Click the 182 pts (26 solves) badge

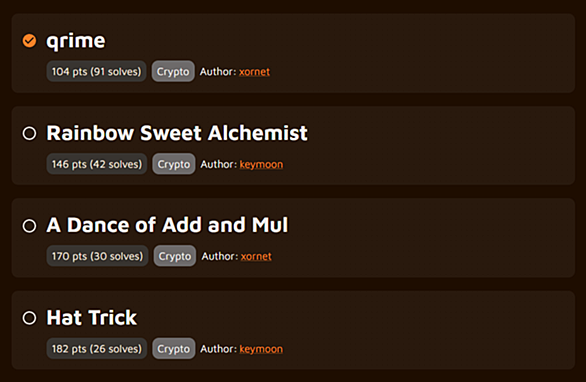click(x=97, y=349)
